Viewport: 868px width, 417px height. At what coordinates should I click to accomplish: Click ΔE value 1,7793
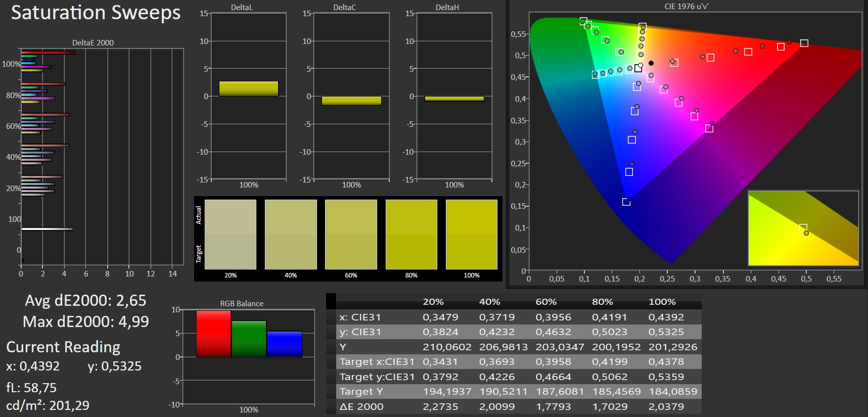pos(553,407)
